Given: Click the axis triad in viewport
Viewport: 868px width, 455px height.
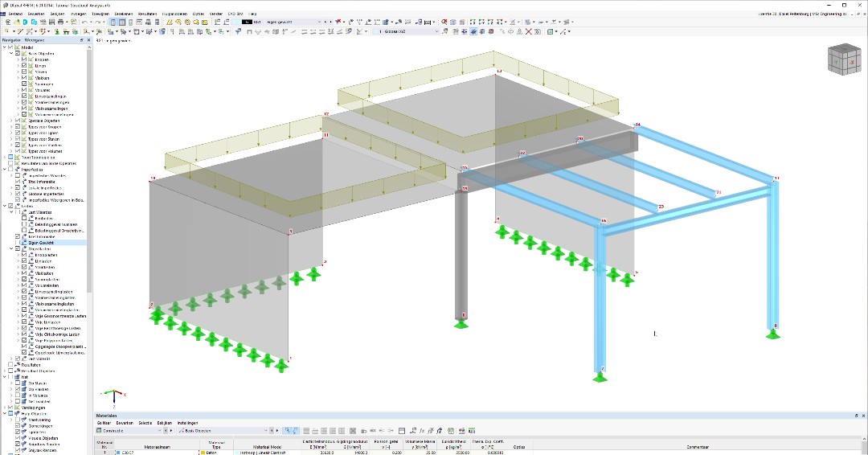Looking at the screenshot, I should pos(114,397).
